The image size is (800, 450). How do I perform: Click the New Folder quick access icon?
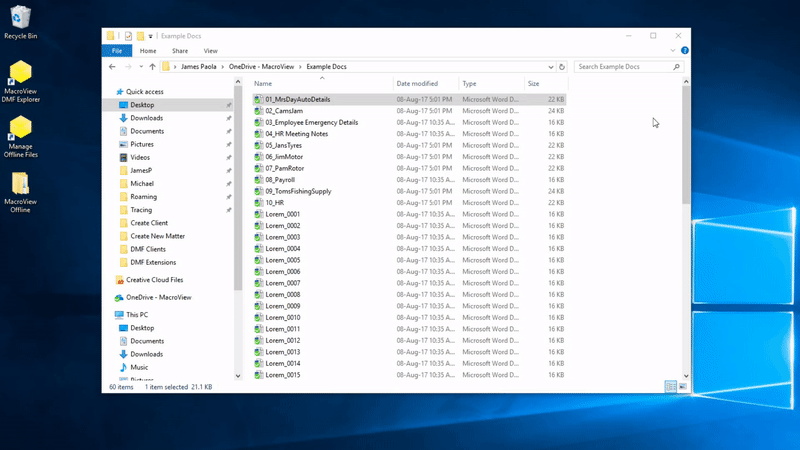[x=140, y=36]
